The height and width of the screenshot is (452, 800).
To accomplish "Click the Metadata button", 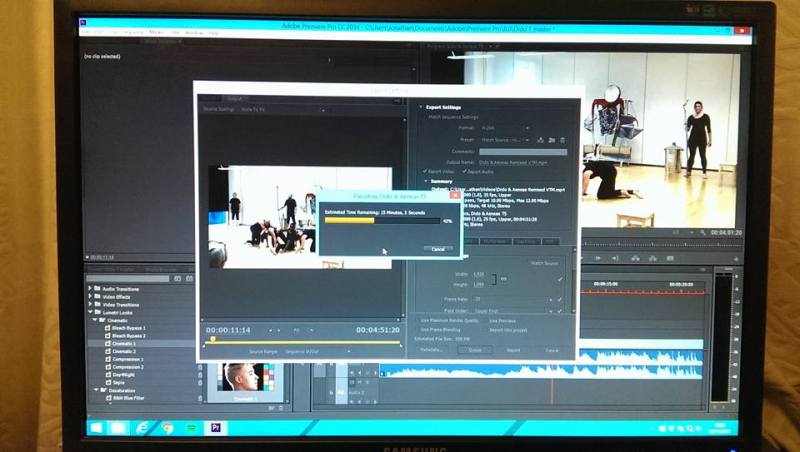I will click(431, 350).
